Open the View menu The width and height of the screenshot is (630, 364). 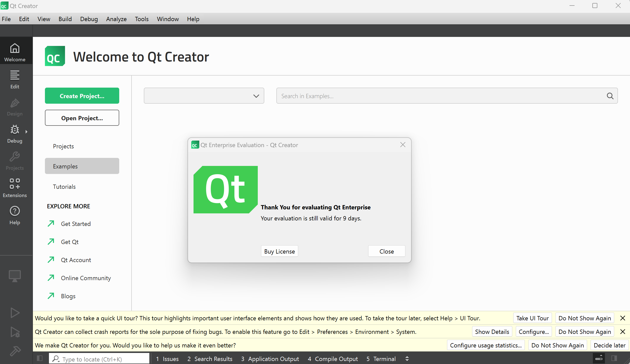tap(44, 19)
